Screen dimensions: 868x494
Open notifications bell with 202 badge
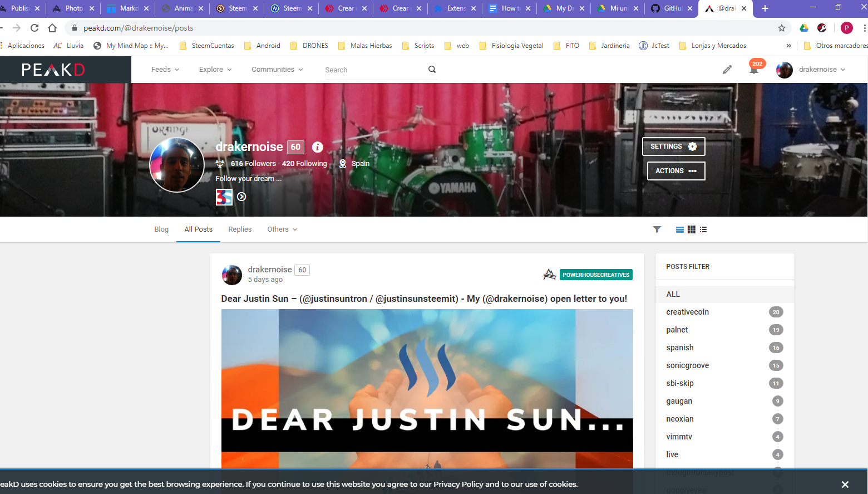(x=754, y=70)
